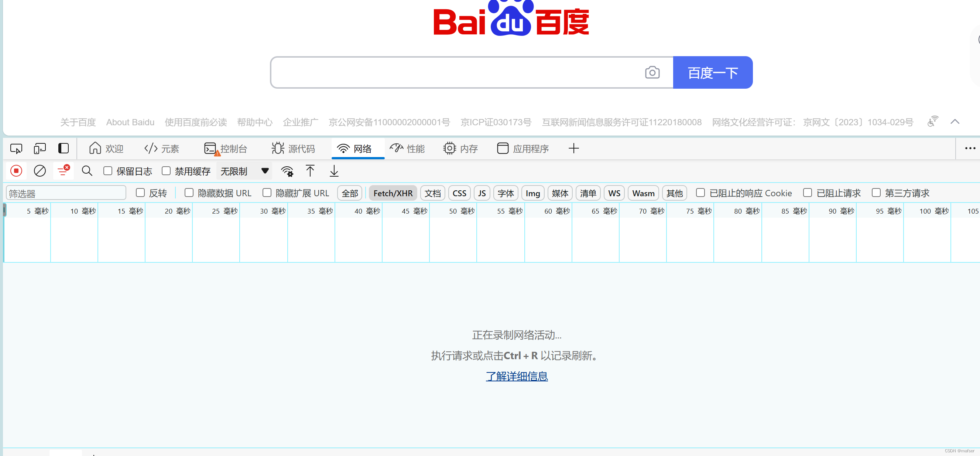The height and width of the screenshot is (456, 980).
Task: Select the 文档 (Doc) filter
Action: coord(432,193)
